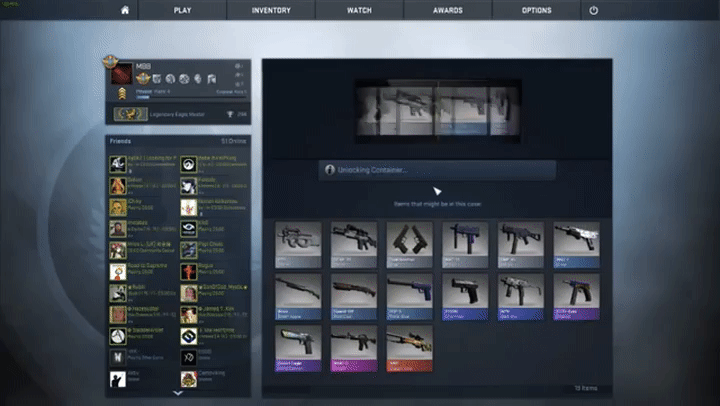Select the MP9 item thumbnail
The image size is (720, 406).
click(520, 297)
